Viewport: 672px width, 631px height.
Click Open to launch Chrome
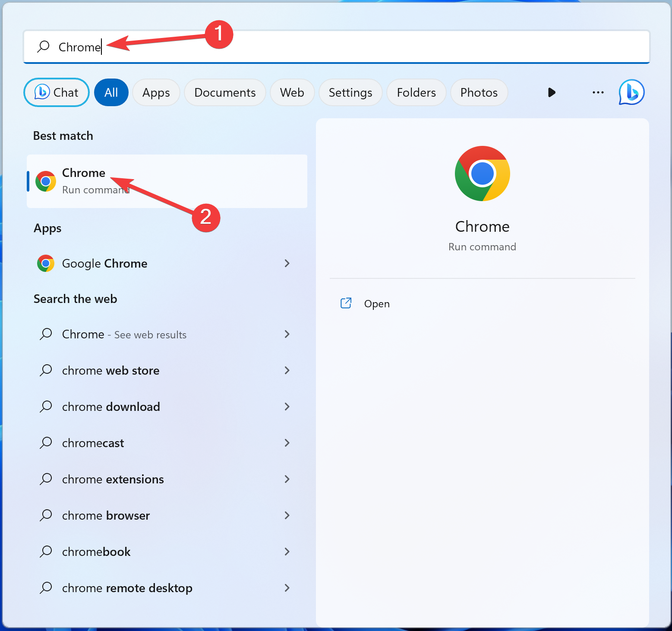[x=376, y=303]
